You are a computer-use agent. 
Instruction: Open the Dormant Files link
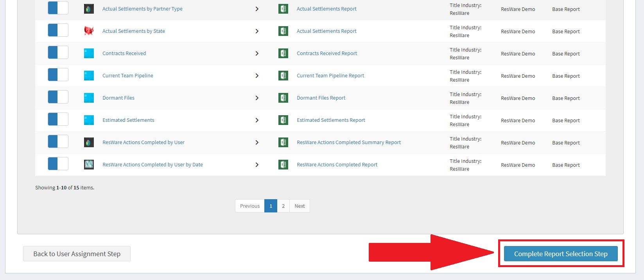[x=118, y=98]
